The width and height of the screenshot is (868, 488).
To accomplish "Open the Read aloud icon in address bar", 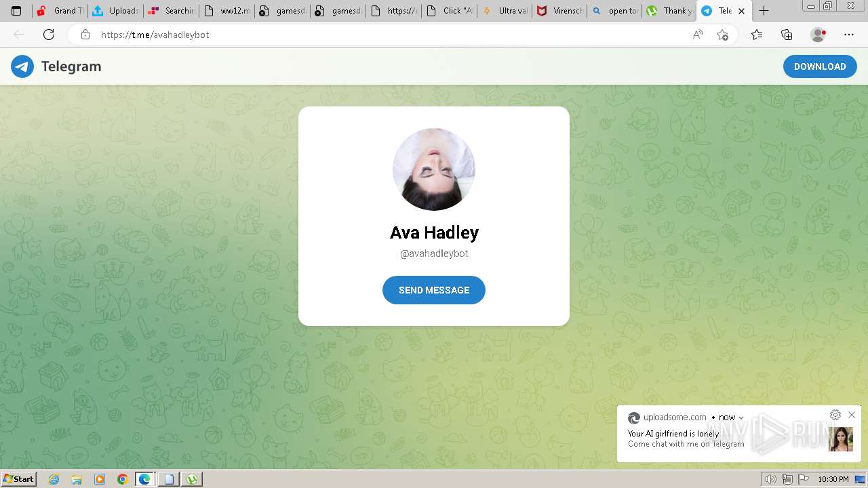I will click(x=698, y=35).
